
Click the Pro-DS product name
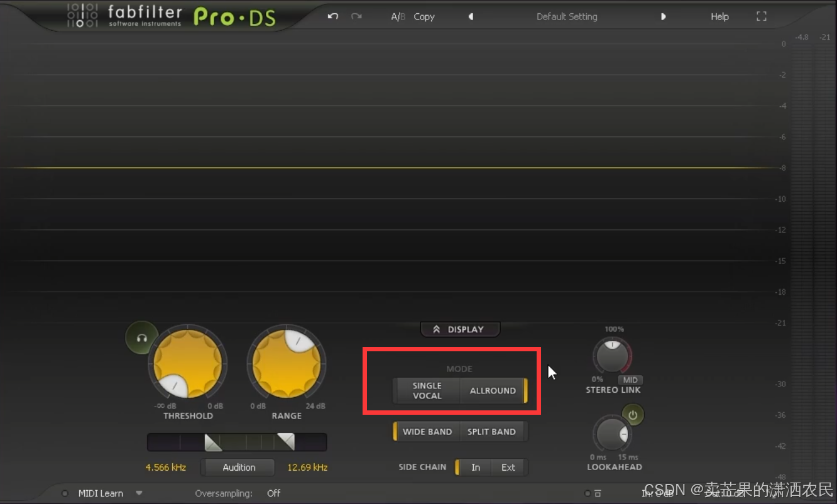(x=234, y=17)
